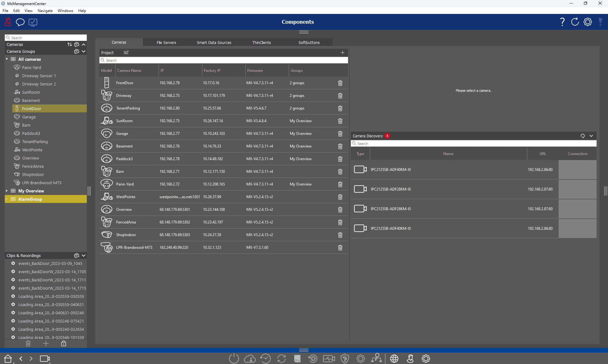
Task: Click the red user account icon
Action: (x=8, y=22)
